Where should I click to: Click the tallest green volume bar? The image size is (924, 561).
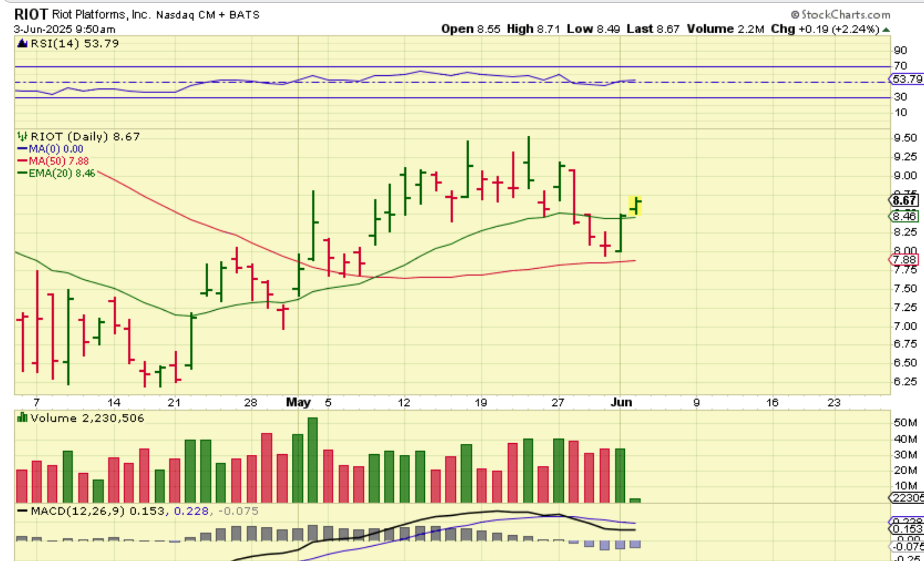(x=313, y=460)
